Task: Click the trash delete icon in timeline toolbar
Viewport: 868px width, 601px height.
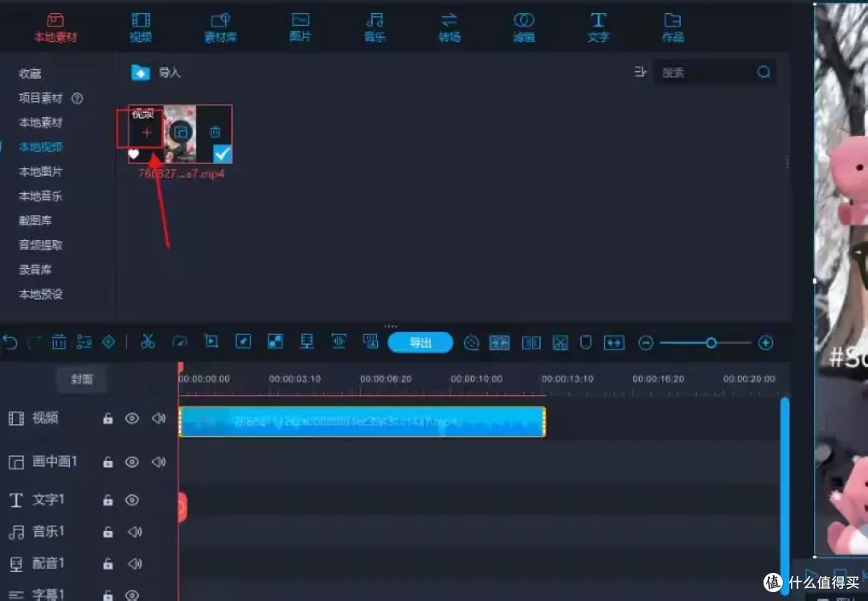Action: 59,342
